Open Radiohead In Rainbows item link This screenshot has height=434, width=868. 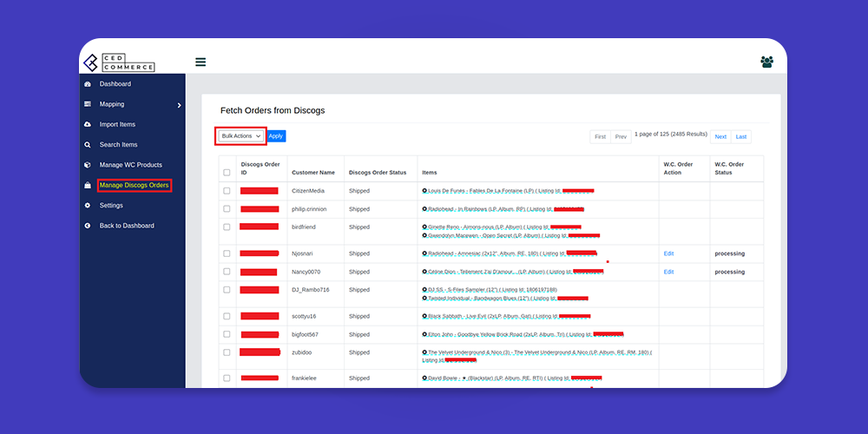tap(503, 209)
